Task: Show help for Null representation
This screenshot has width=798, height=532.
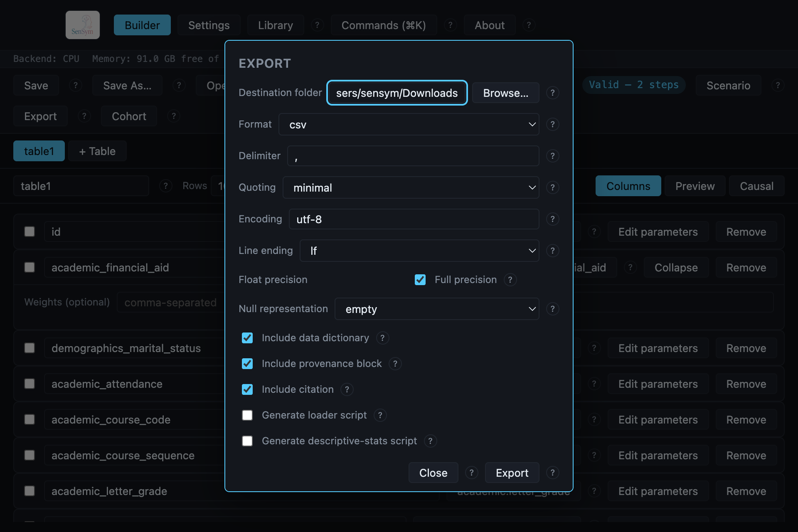Action: coord(552,309)
